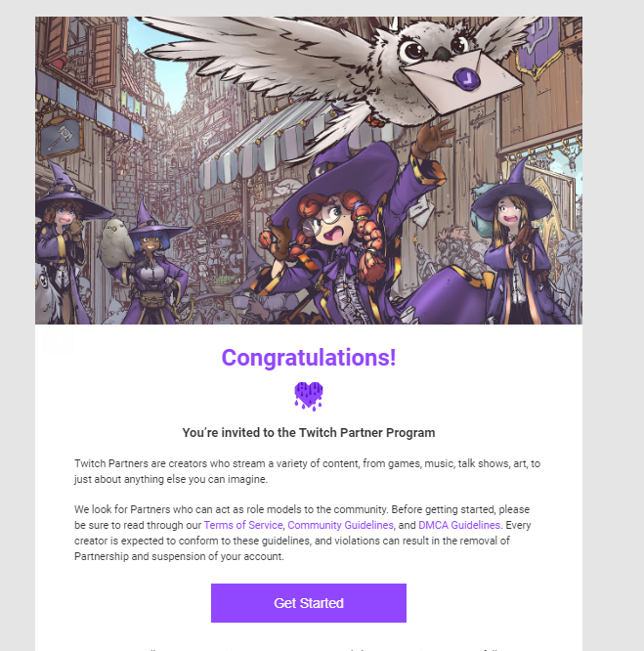644x651 pixels.
Task: Click the Twitch Partner Program invitation heading
Action: click(x=309, y=433)
